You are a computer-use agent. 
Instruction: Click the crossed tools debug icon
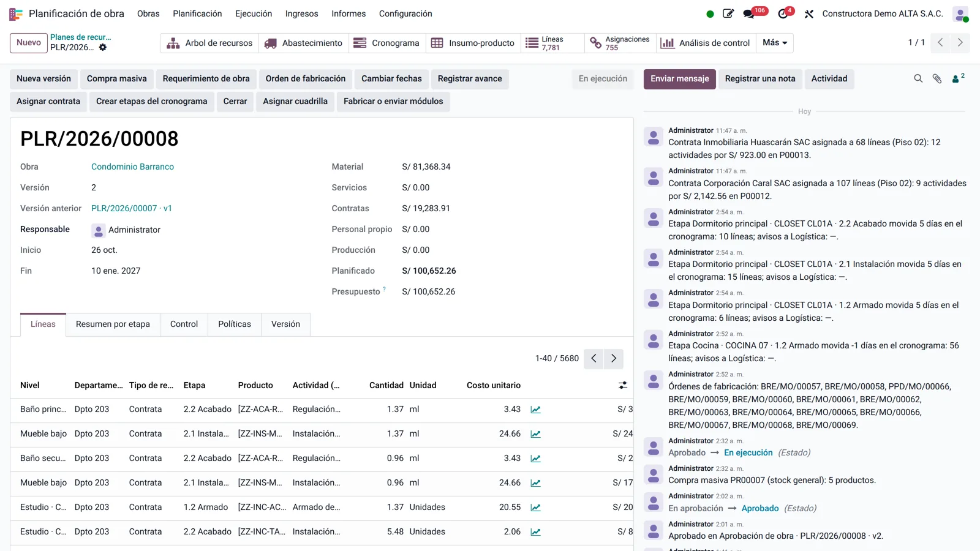click(x=809, y=14)
